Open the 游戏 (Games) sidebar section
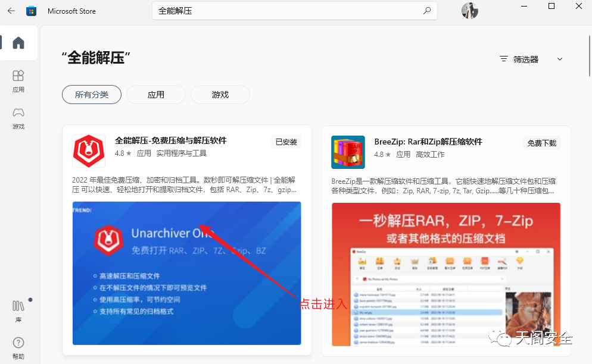 [18, 118]
